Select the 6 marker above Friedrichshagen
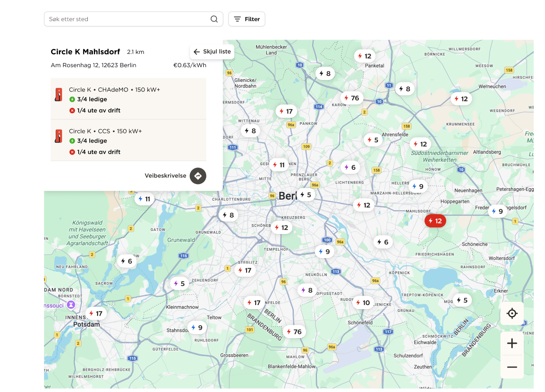Image resolution: width=545 pixels, height=392 pixels. pyautogui.click(x=383, y=242)
